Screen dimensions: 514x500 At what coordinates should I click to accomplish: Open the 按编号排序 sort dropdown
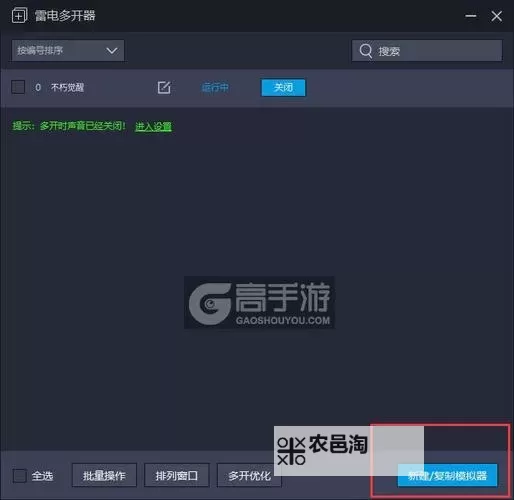[x=68, y=51]
